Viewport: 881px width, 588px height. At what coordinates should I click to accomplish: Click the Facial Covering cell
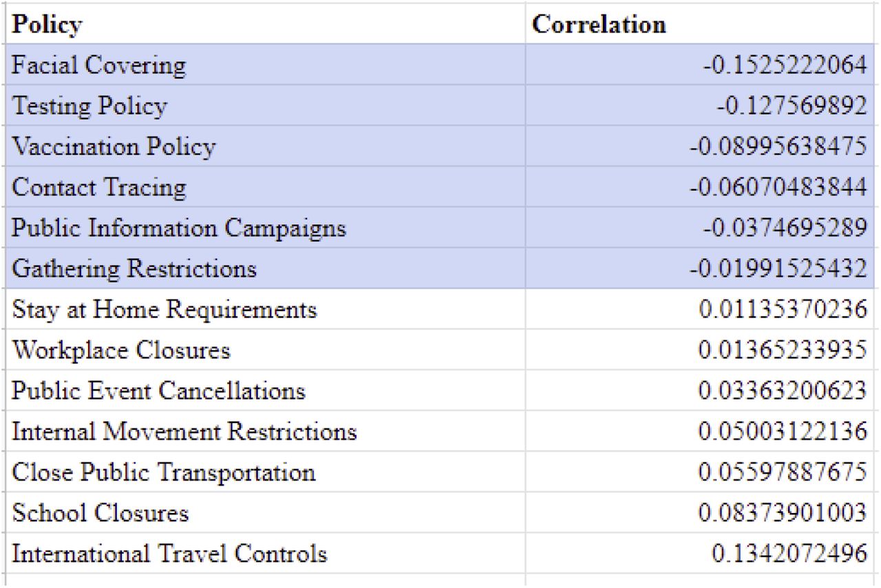coord(266,65)
